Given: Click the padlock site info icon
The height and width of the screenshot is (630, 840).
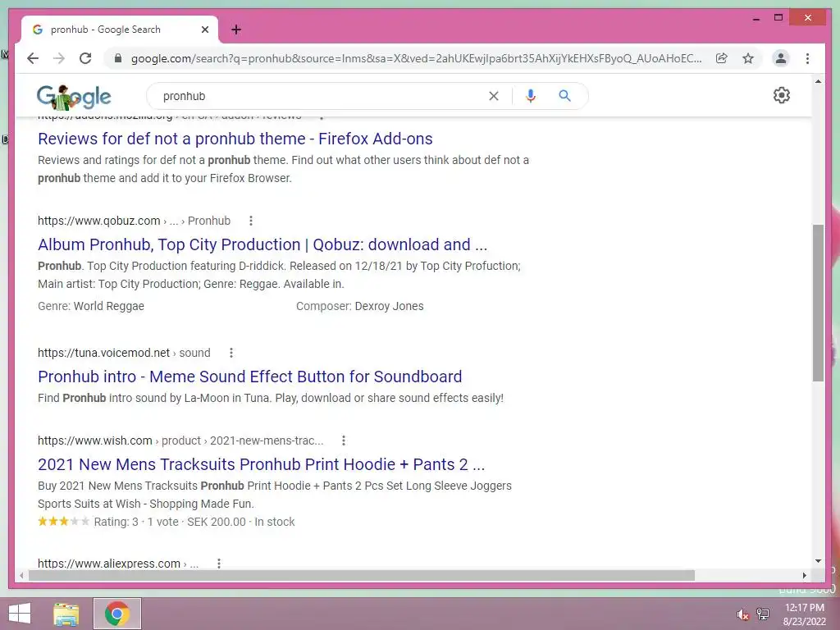Looking at the screenshot, I should pyautogui.click(x=118, y=58).
